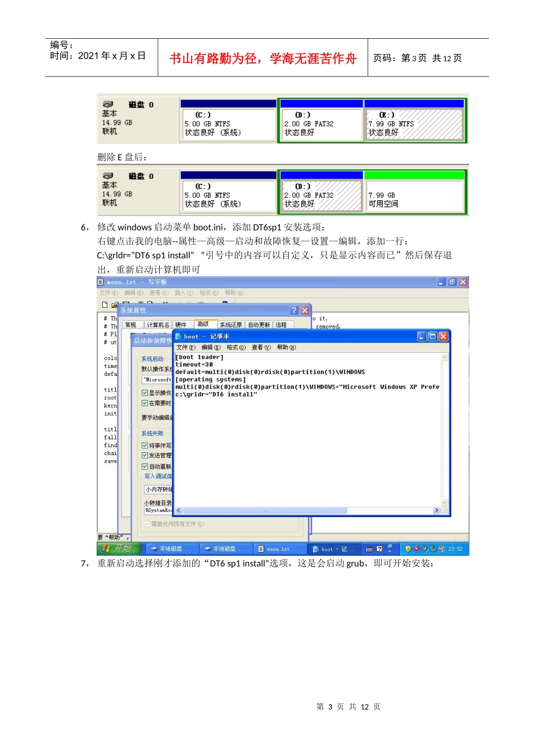Click the Windows 开始 Start button
Image resolution: width=534 pixels, height=756 pixels.
click(118, 549)
